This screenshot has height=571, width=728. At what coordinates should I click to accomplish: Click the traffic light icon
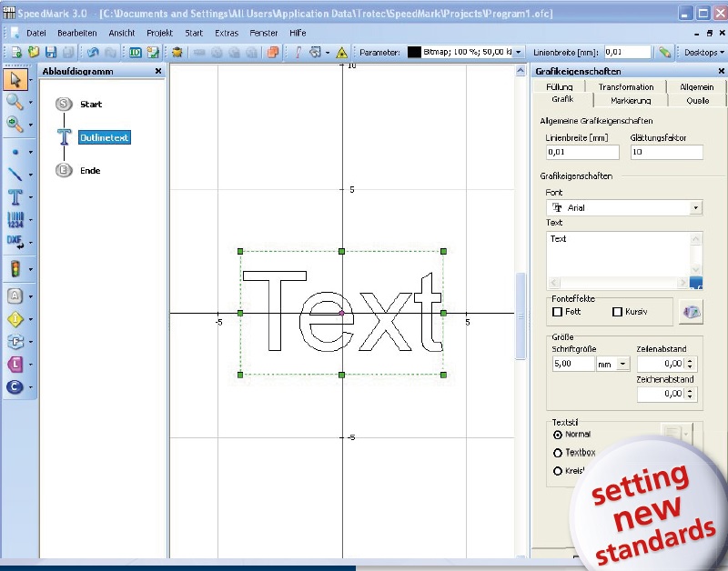[x=15, y=269]
